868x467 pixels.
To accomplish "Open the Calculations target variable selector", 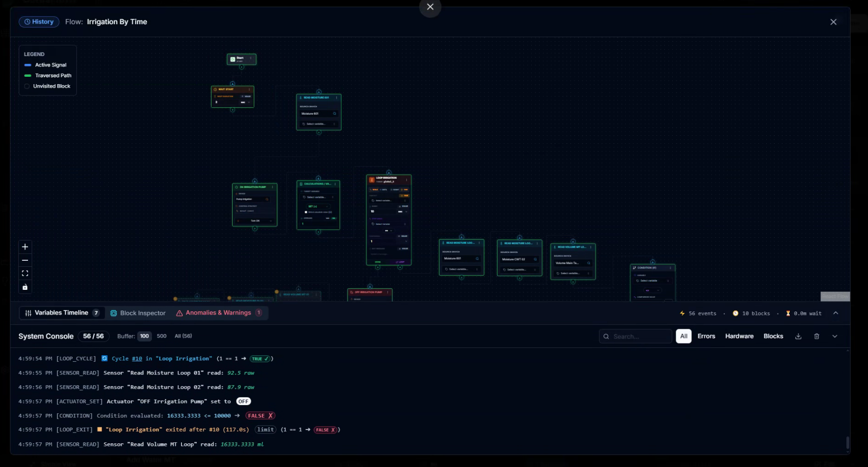I will pyautogui.click(x=318, y=197).
